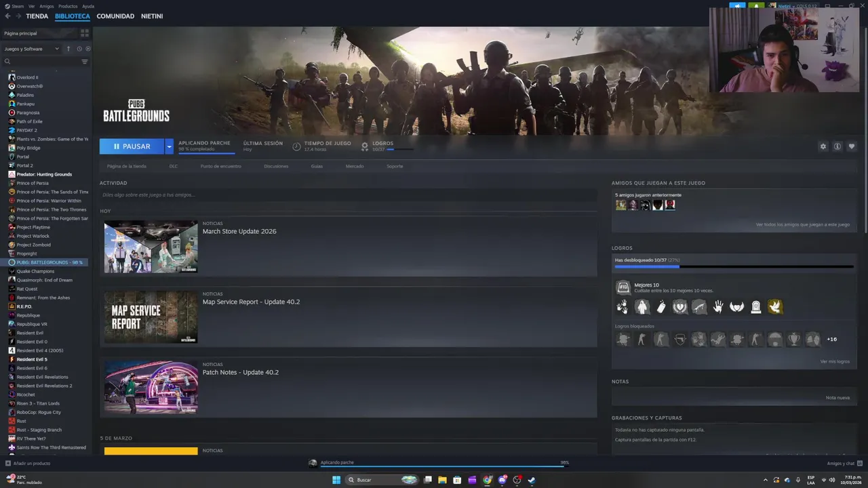The image size is (868, 488).
Task: Click the achievements progress bar 10/37
Action: (x=734, y=266)
